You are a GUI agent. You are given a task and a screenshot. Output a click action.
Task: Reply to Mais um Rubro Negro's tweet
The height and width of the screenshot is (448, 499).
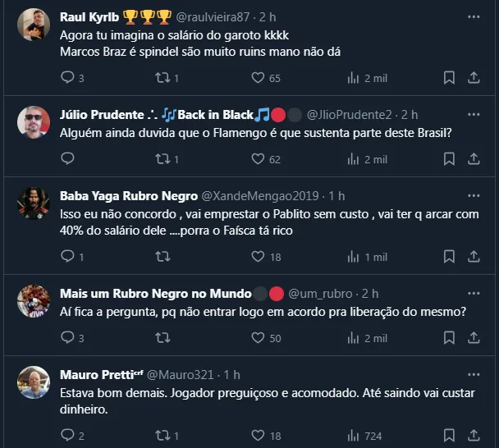tap(68, 338)
